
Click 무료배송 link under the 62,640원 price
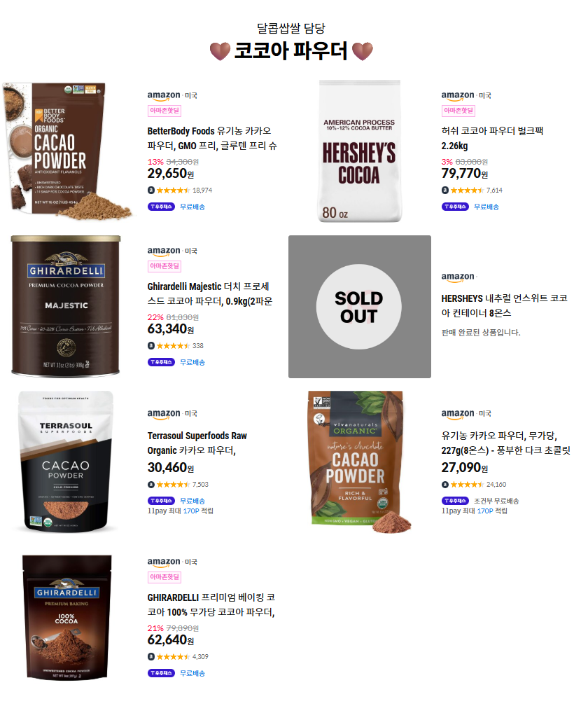click(192, 673)
